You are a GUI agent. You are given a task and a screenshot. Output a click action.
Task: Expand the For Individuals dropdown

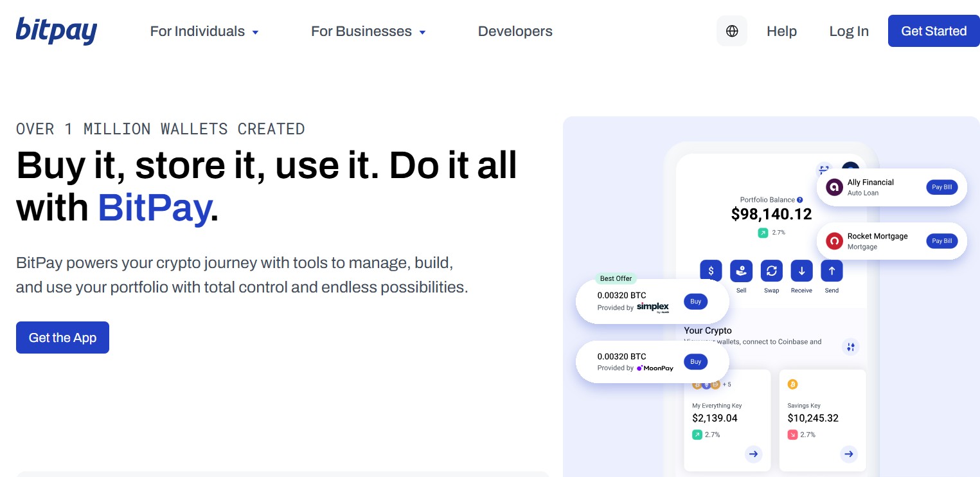[204, 31]
